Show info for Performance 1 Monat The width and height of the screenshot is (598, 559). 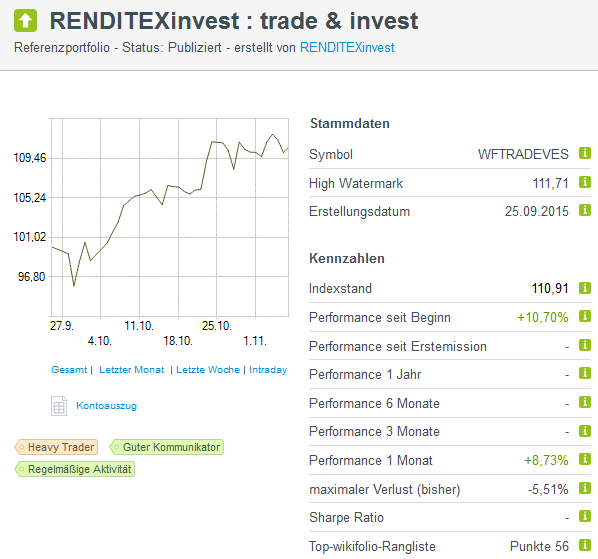click(x=585, y=459)
